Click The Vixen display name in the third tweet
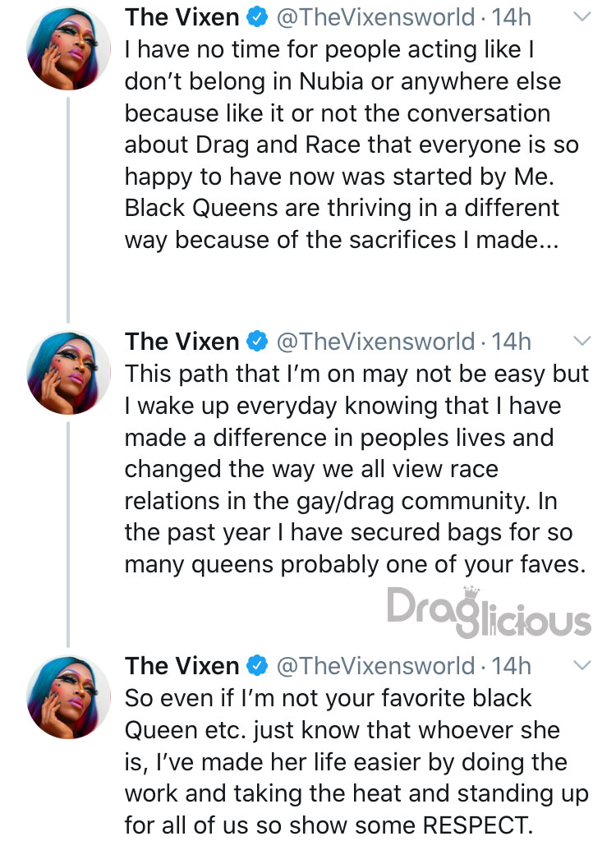616x850 pixels. point(182,666)
